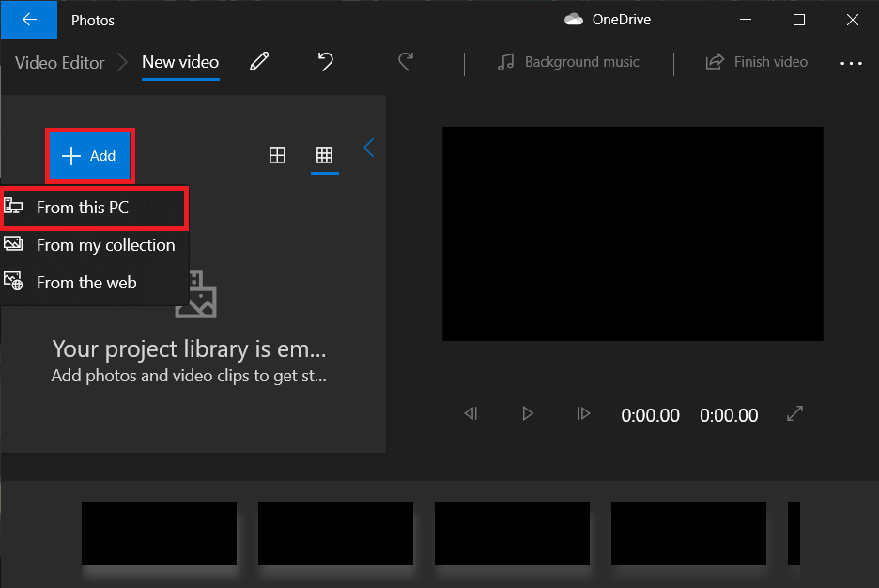Screen dimensions: 879x588
Task: Select From my collection in the menu
Action: pos(106,245)
